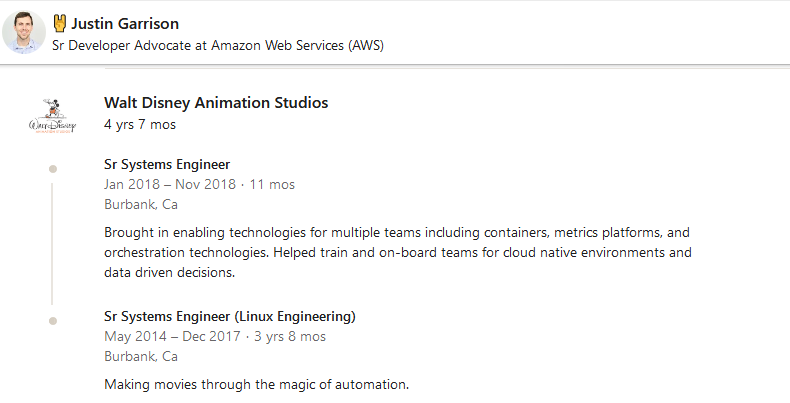The image size is (790, 403).
Task: Click the Walt Disney Animation Studios logo
Action: tap(52, 116)
